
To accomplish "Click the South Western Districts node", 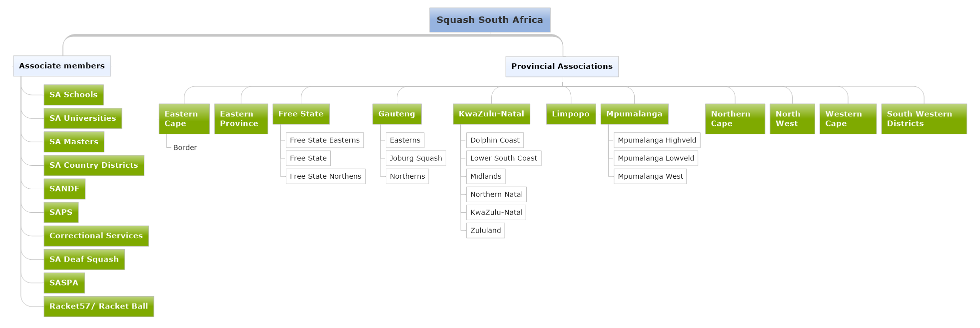I will click(924, 119).
